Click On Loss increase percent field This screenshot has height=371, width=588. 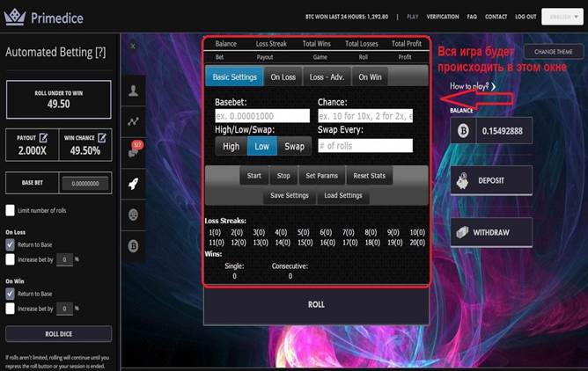[64, 259]
